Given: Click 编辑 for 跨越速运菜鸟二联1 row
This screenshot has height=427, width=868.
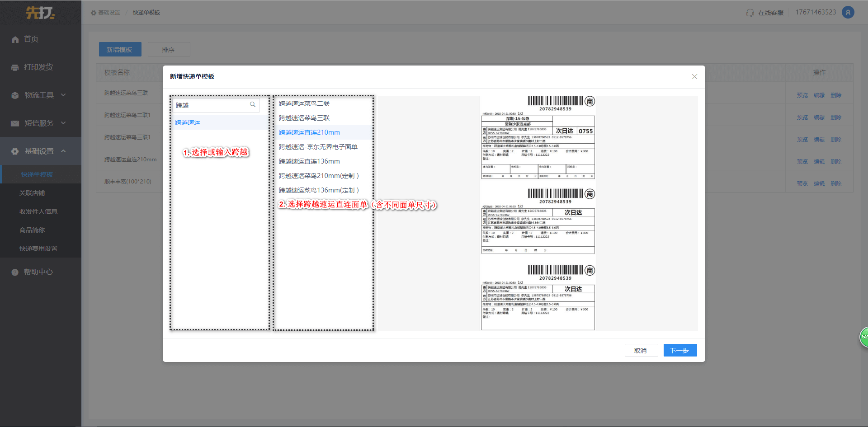Looking at the screenshot, I should click(819, 117).
